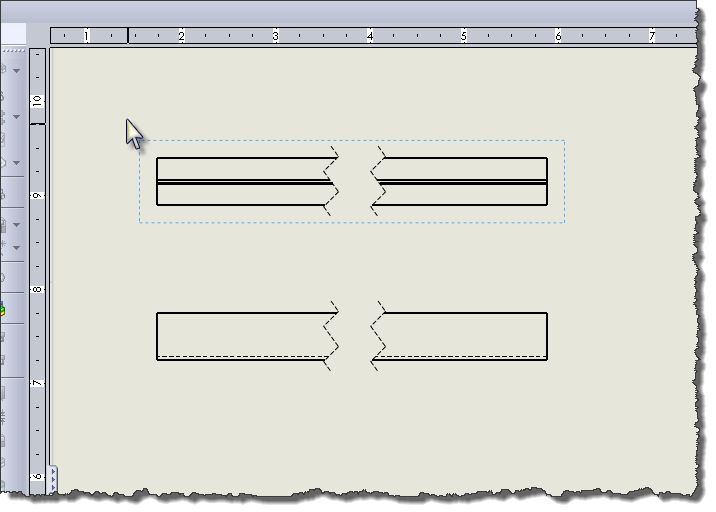Click the 4 mark on the horizontal ruler

click(369, 36)
